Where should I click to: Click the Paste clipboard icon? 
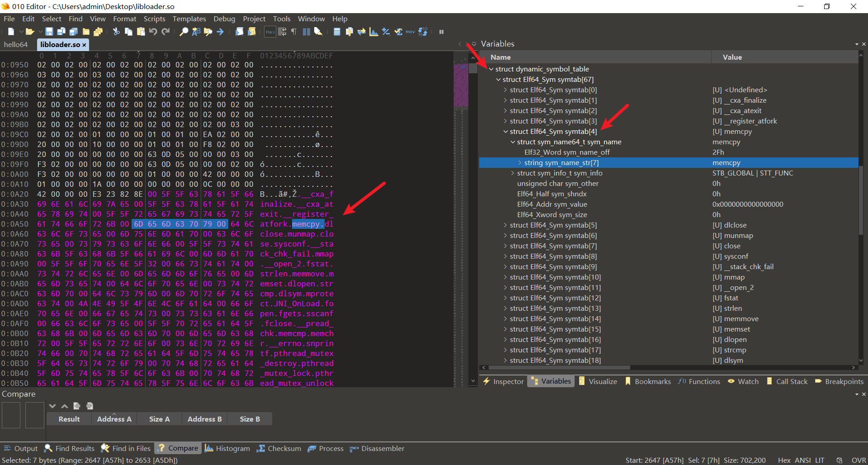tap(141, 32)
